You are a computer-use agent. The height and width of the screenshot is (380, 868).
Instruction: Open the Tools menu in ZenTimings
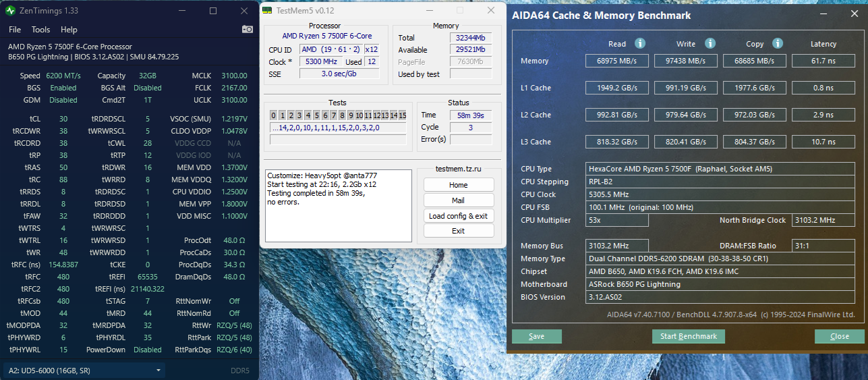pyautogui.click(x=41, y=30)
